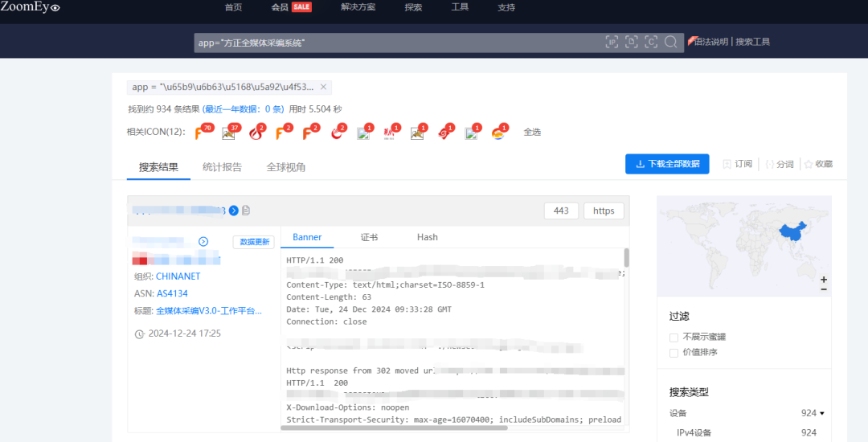Screen dimensions: 868x442
Task: Select the 证书 certificate tab
Action: pyautogui.click(x=369, y=237)
